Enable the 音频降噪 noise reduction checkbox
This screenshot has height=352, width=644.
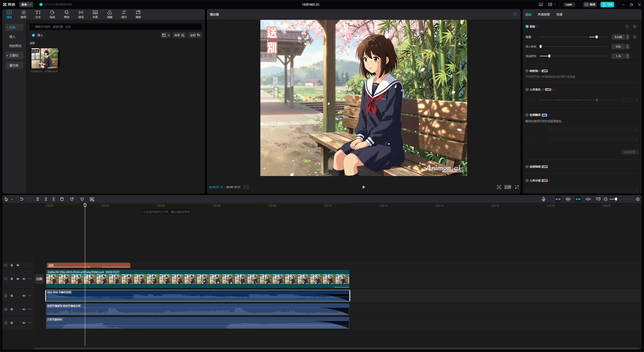click(x=527, y=167)
